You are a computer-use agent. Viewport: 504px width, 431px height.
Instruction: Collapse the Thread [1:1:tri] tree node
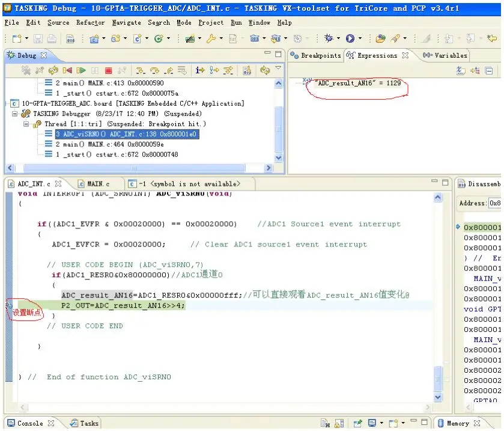26,124
